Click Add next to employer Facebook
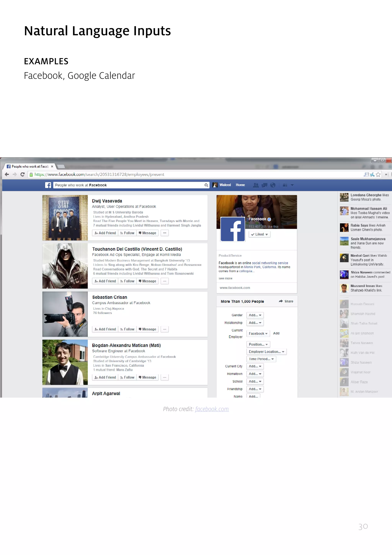This screenshot has width=392, height=555. (276, 333)
